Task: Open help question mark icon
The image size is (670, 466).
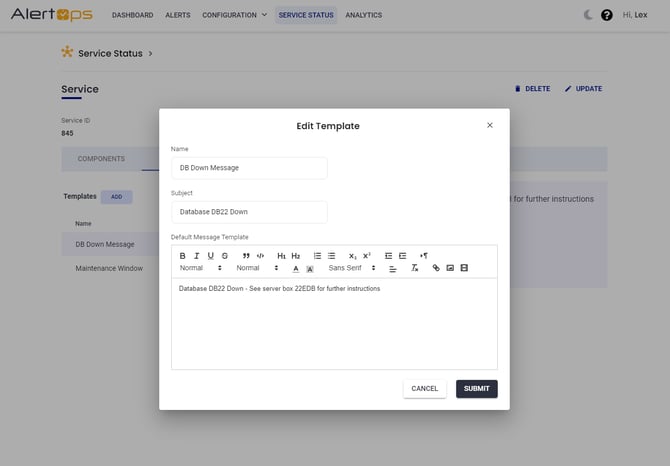Action: click(606, 15)
